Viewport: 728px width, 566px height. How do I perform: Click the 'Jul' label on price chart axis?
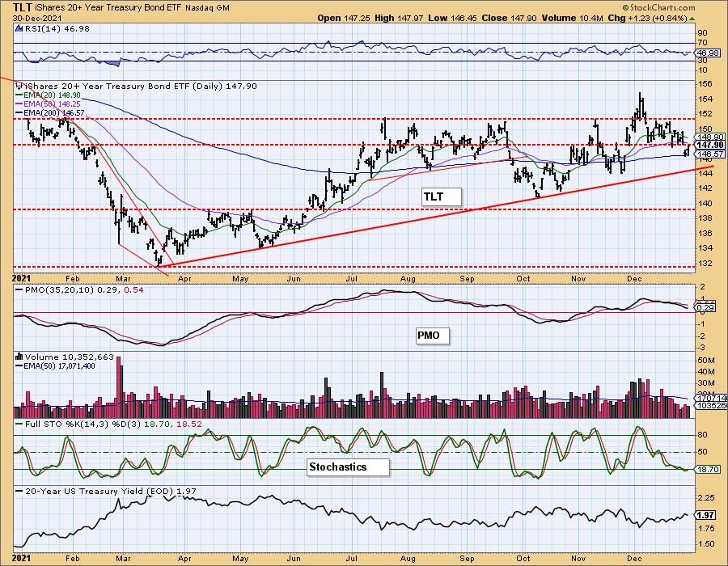pos(352,279)
